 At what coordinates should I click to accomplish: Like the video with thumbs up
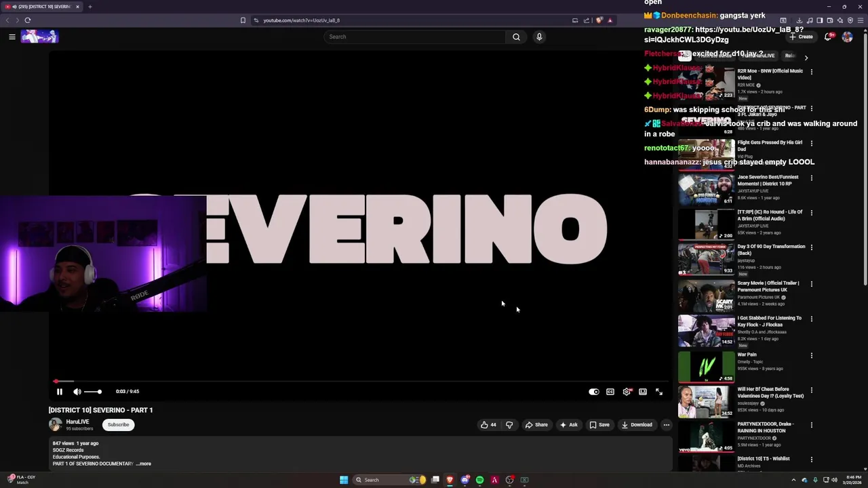(488, 425)
